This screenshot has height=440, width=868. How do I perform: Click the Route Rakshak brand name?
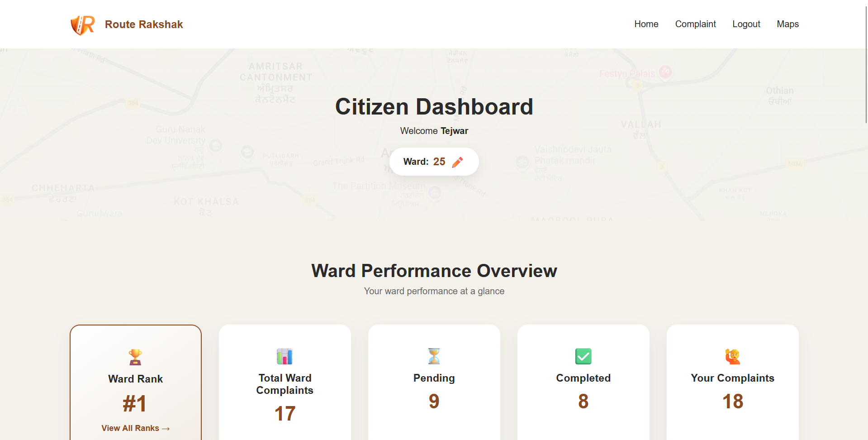click(x=144, y=24)
